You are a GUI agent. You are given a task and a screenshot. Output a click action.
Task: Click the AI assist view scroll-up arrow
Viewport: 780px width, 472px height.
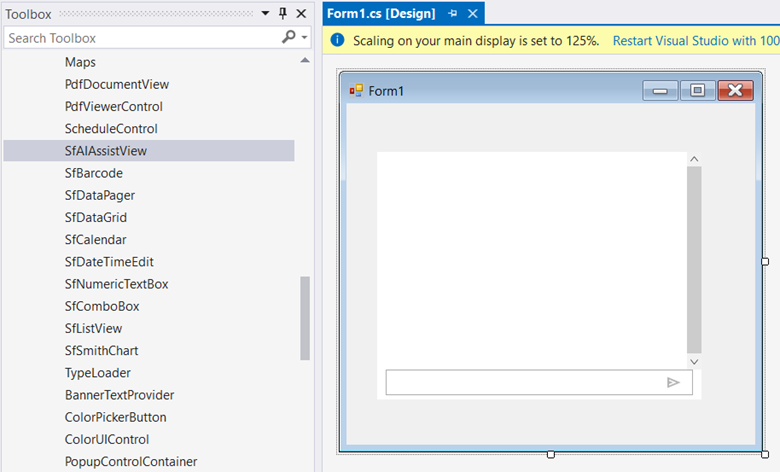point(694,159)
